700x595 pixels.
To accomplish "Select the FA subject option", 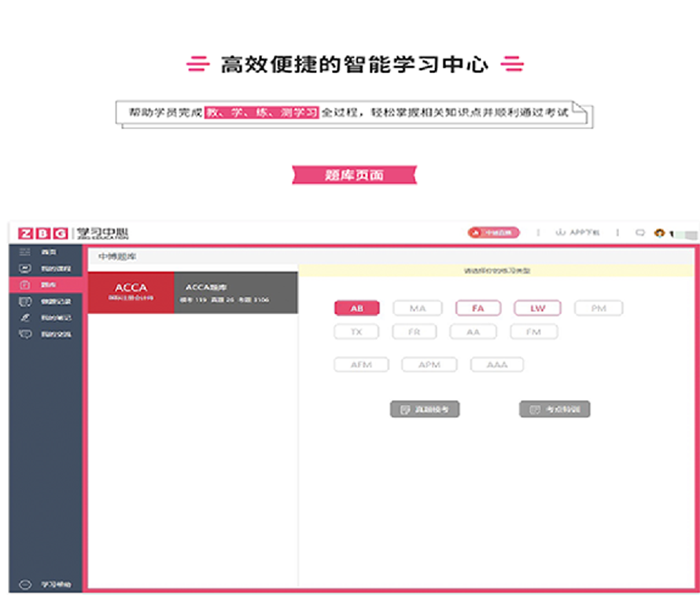I will [477, 309].
